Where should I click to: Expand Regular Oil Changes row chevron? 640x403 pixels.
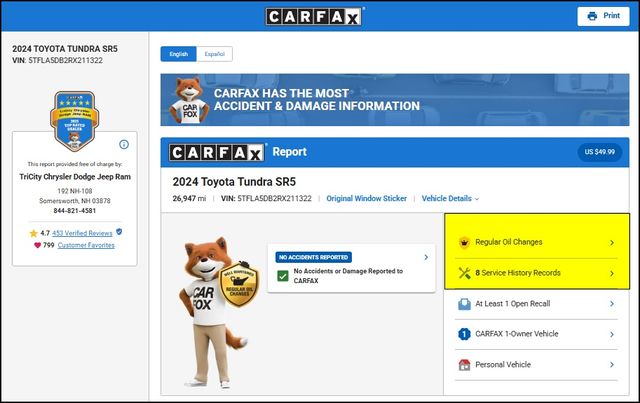[x=612, y=243]
